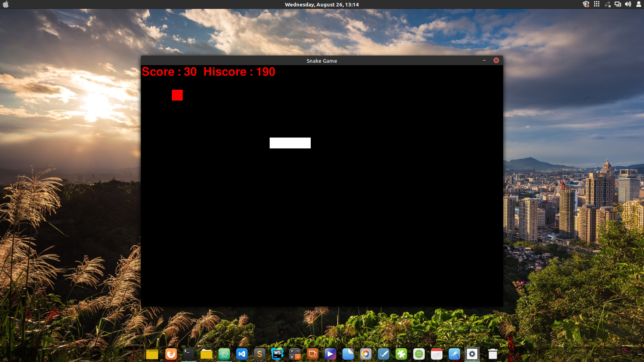
Task: Launch the WebStorm IDE
Action: (277, 354)
